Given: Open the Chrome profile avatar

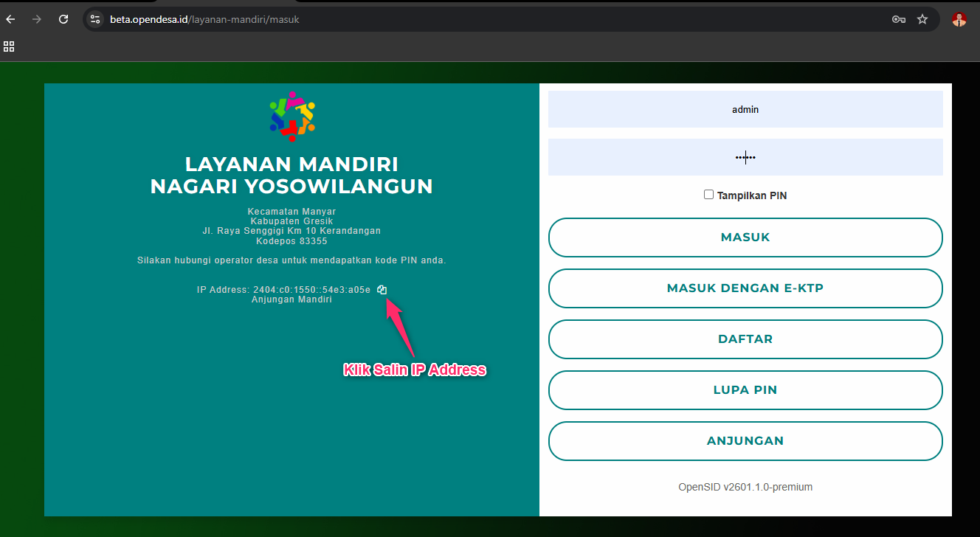Looking at the screenshot, I should pos(959,19).
